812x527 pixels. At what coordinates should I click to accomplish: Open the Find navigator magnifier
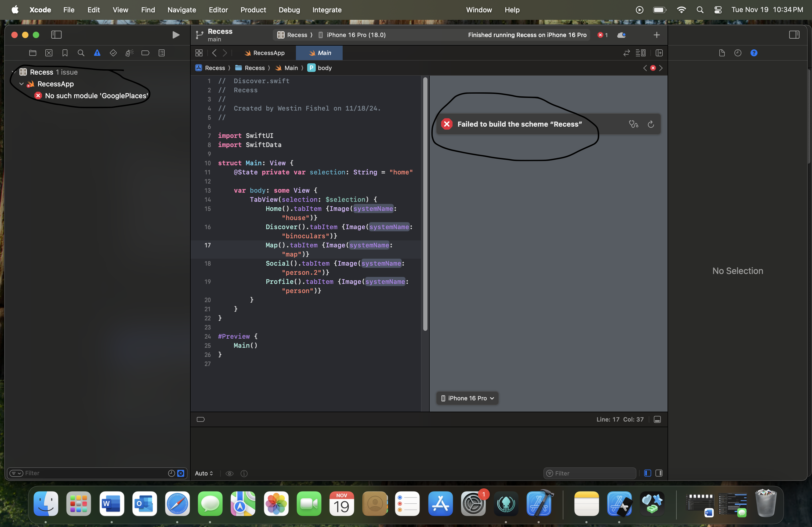[x=81, y=53]
